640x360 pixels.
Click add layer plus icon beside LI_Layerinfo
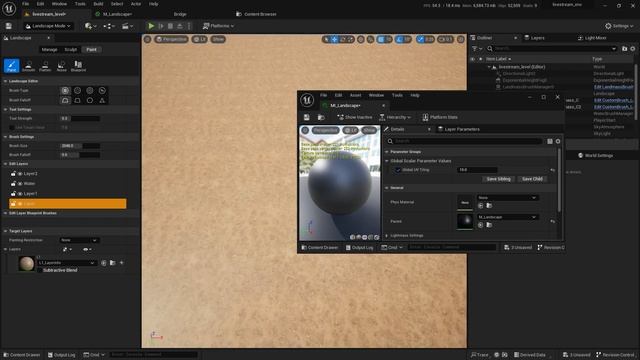(x=122, y=263)
